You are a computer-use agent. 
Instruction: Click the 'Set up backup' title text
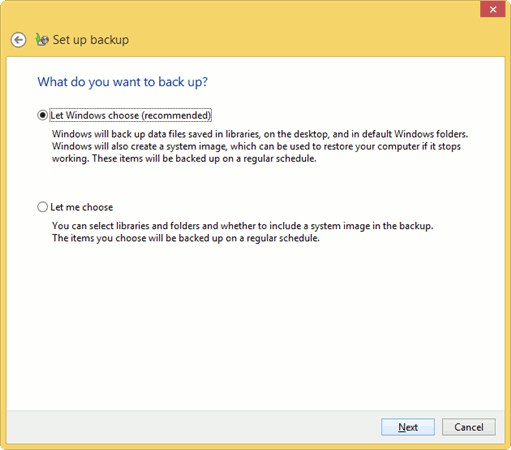click(x=91, y=40)
